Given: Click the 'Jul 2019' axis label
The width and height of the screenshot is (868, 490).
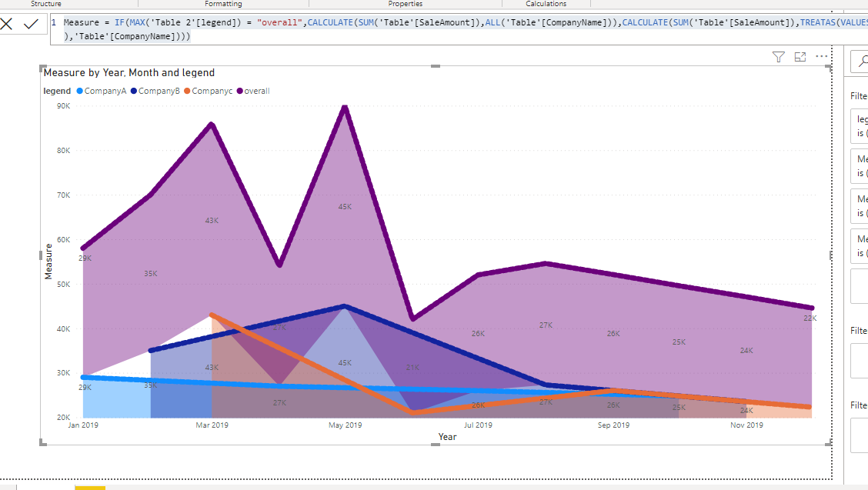Looking at the screenshot, I should pos(478,425).
